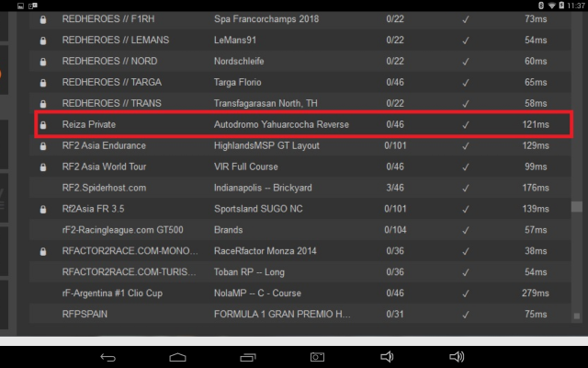This screenshot has height=368, width=588.
Task: Select the REDHEROES // NORD server
Action: tap(300, 61)
